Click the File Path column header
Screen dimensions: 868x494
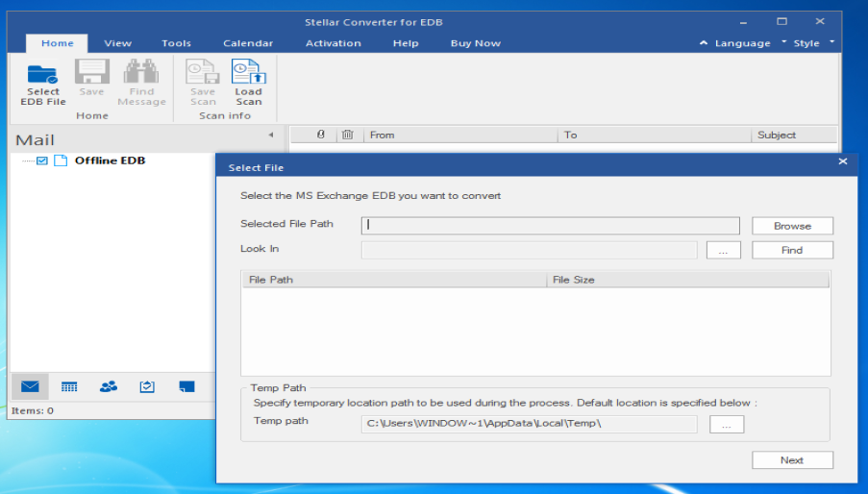(x=394, y=280)
